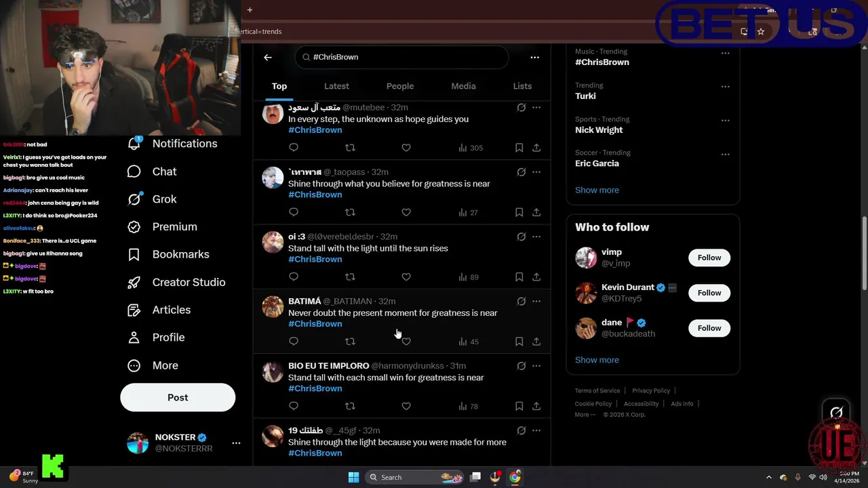This screenshot has height=488, width=868.
Task: Open Articles in the sidebar
Action: [159, 310]
